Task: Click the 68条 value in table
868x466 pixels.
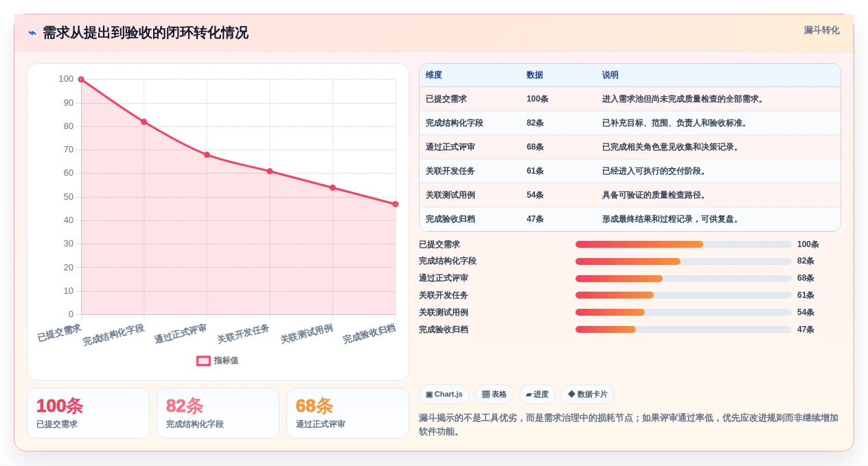Action: click(x=536, y=147)
